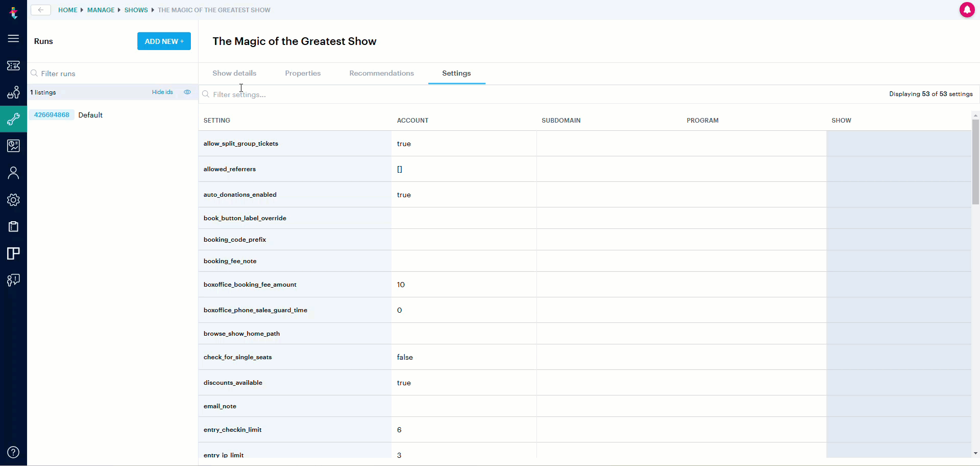
Task: Go to MANAGE breadcrumb
Action: tap(101, 10)
